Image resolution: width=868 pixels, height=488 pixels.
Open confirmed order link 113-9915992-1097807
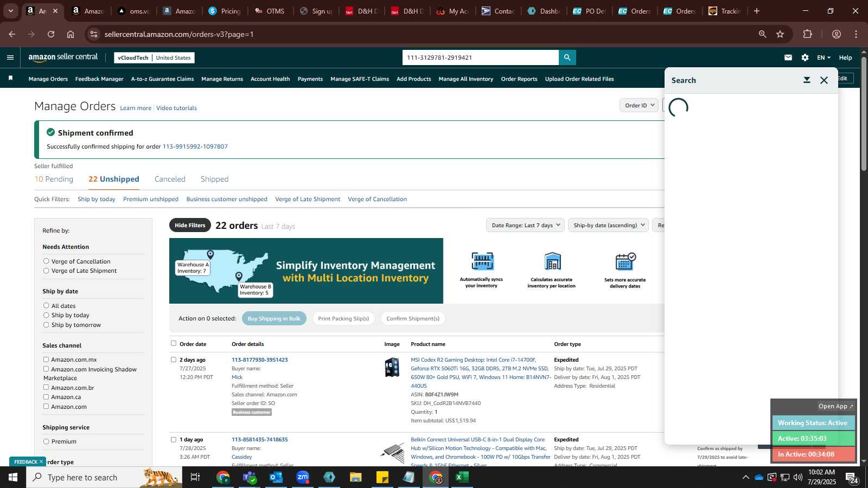tap(195, 146)
